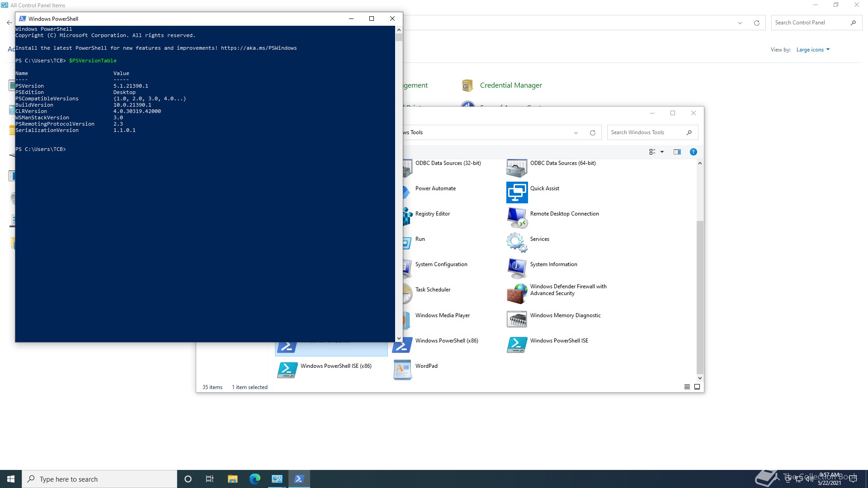Open Windows Start menu

11,479
